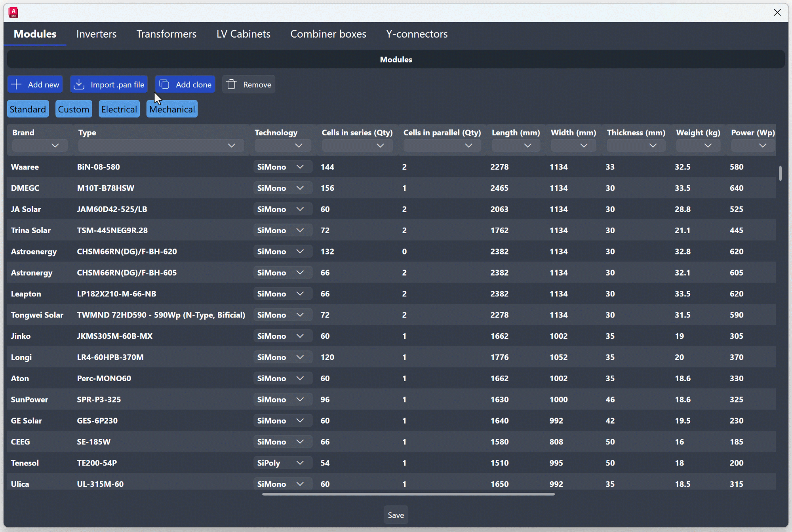This screenshot has width=792, height=532.
Task: Open the Brand column filter dropdown
Action: (x=40, y=146)
